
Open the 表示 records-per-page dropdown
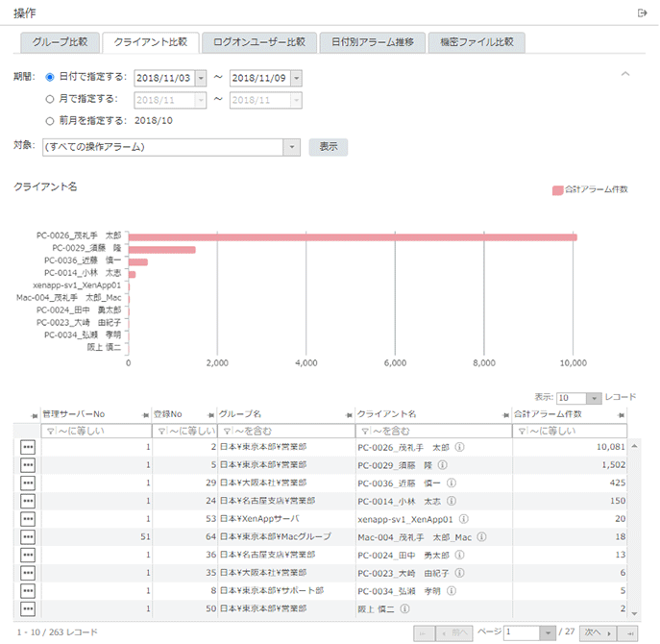(594, 398)
